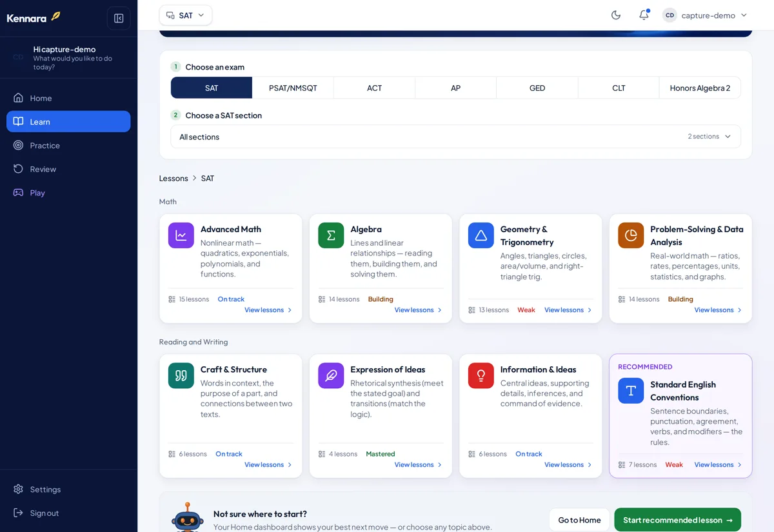
Task: Select the Honors Algebra 2 tab
Action: point(700,88)
